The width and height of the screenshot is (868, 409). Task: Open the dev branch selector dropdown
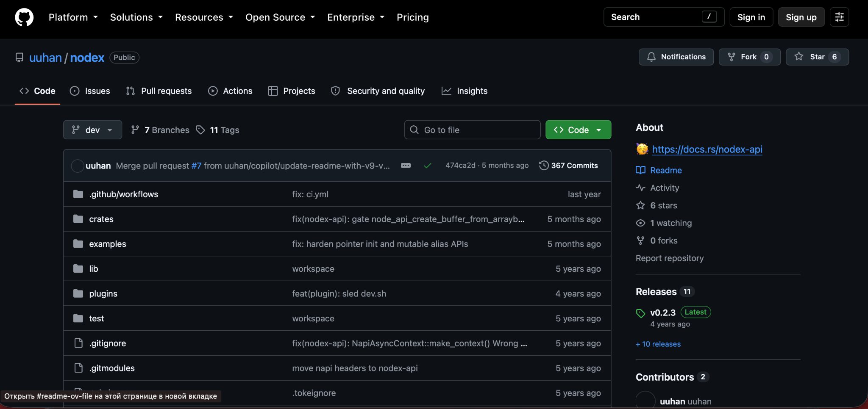(92, 130)
